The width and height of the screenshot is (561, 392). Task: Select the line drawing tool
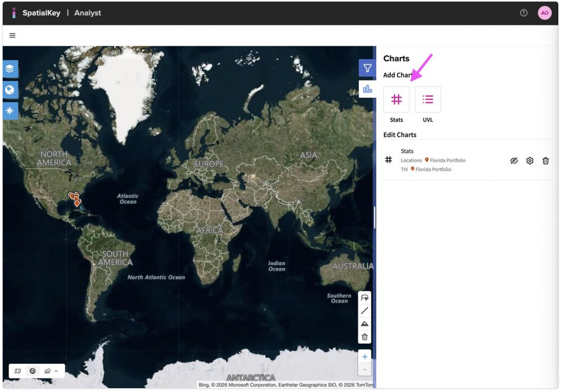[x=365, y=311]
